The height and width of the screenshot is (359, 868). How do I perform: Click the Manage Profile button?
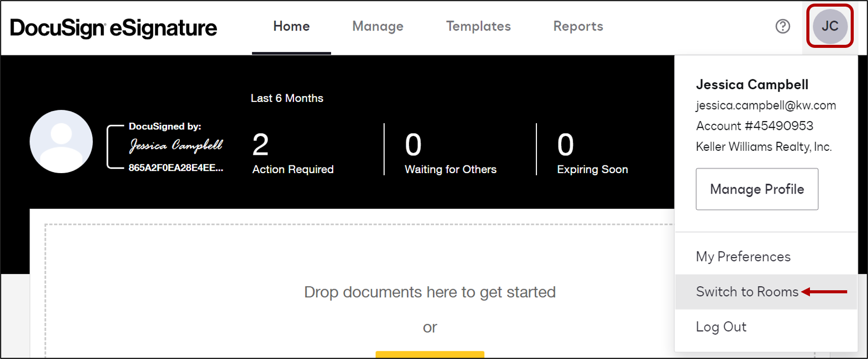click(757, 189)
